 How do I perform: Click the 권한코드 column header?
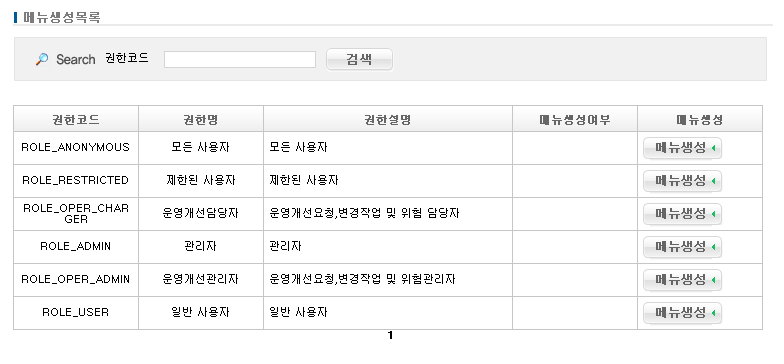pos(76,119)
